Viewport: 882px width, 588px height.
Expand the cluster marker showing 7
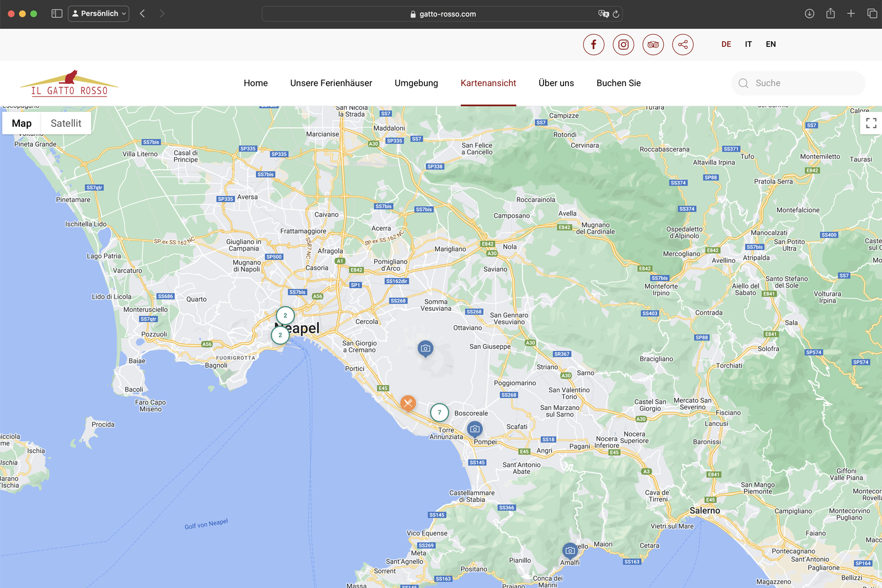point(439,412)
